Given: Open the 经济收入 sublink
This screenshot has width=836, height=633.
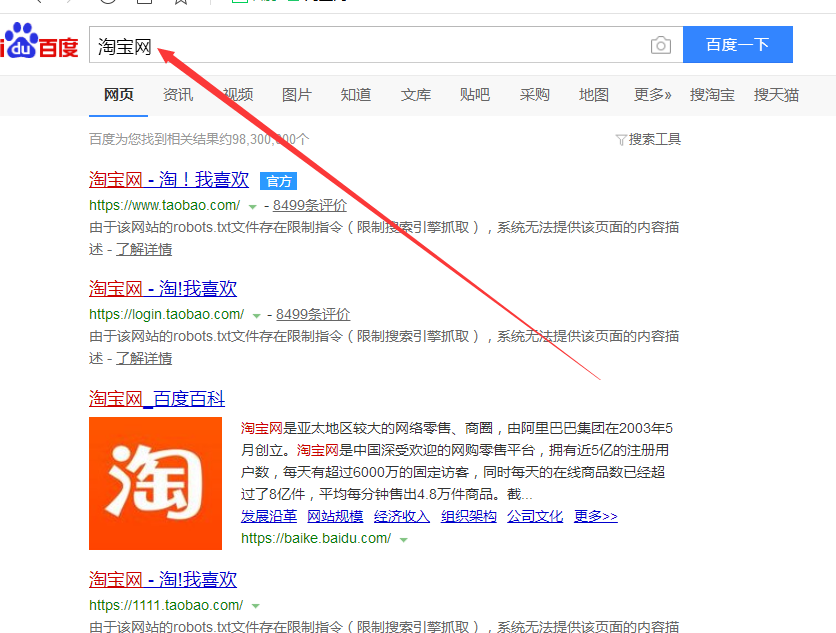Looking at the screenshot, I should [402, 516].
